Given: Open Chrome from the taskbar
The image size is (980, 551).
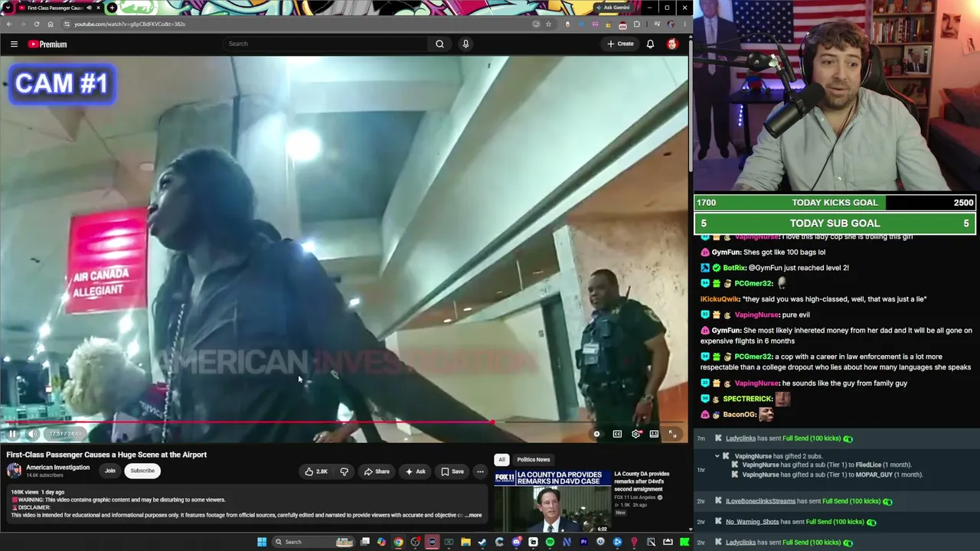Looking at the screenshot, I should point(398,542).
